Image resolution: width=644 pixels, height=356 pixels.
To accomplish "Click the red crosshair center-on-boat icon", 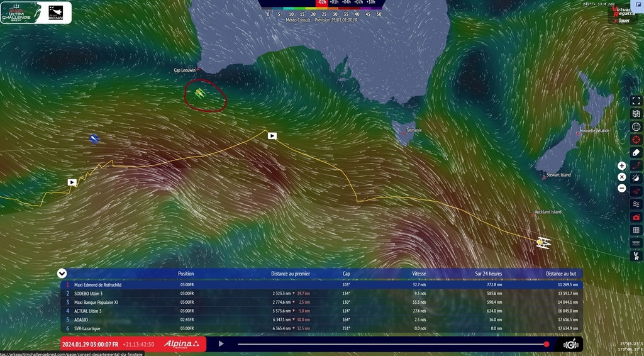I will pos(636,140).
